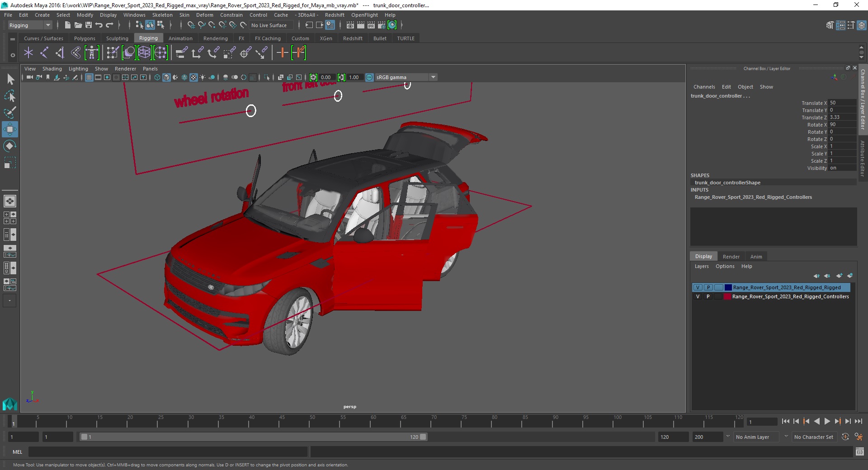Toggle playback P of Rigged_Controllers layer
Screen dimensions: 868x470
click(x=708, y=296)
